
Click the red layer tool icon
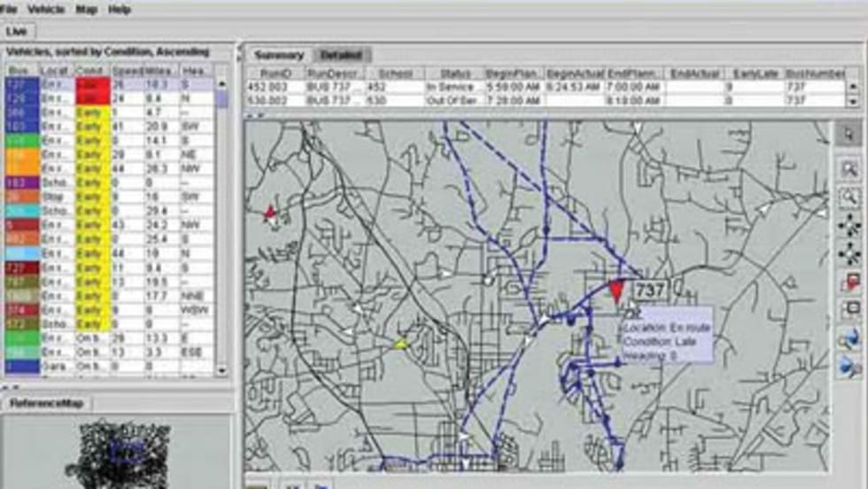click(849, 283)
